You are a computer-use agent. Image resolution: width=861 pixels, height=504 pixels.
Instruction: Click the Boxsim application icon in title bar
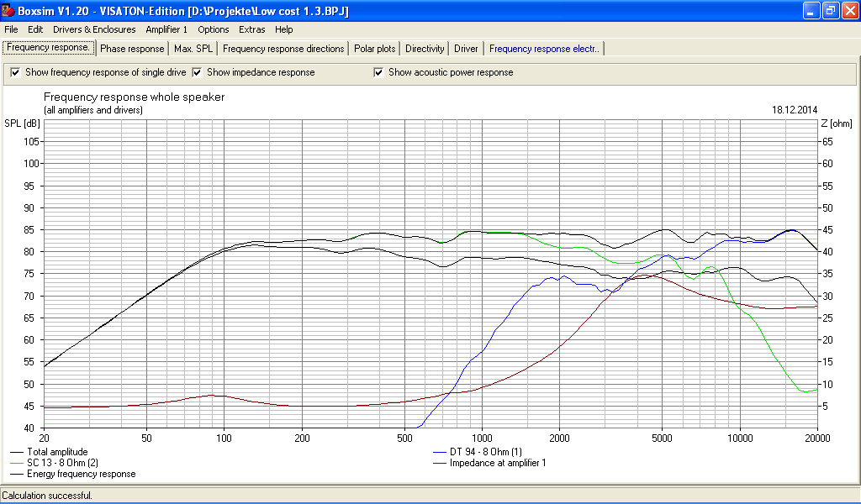click(x=8, y=10)
